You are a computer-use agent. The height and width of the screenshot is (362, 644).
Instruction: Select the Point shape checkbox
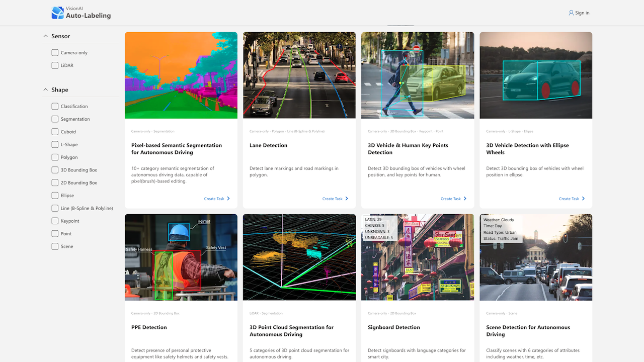(x=55, y=234)
